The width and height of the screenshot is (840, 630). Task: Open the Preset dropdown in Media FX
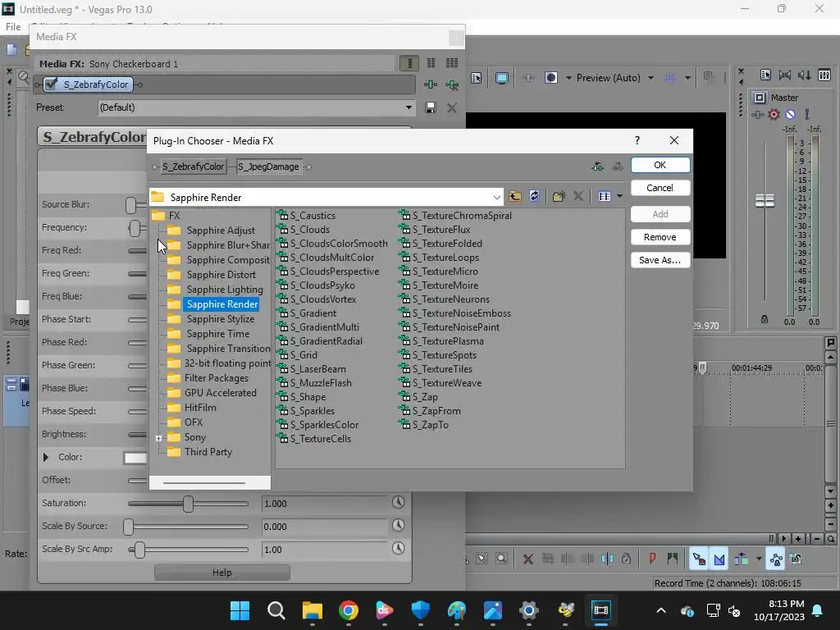pos(409,107)
